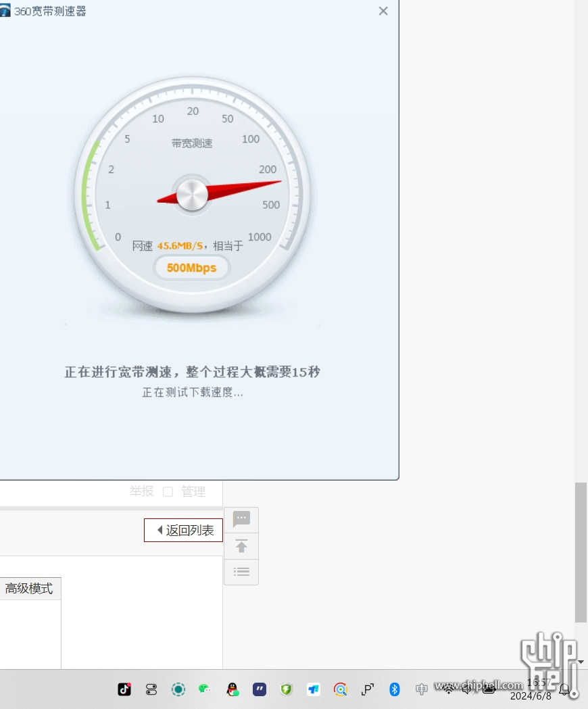Open the thread list icon
588x709 pixels.
241,572
